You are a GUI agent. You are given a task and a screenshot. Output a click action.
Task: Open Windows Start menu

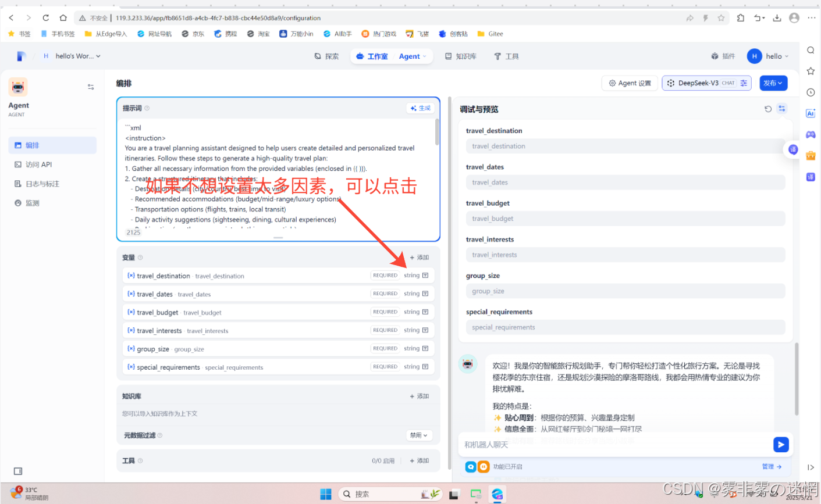click(326, 494)
